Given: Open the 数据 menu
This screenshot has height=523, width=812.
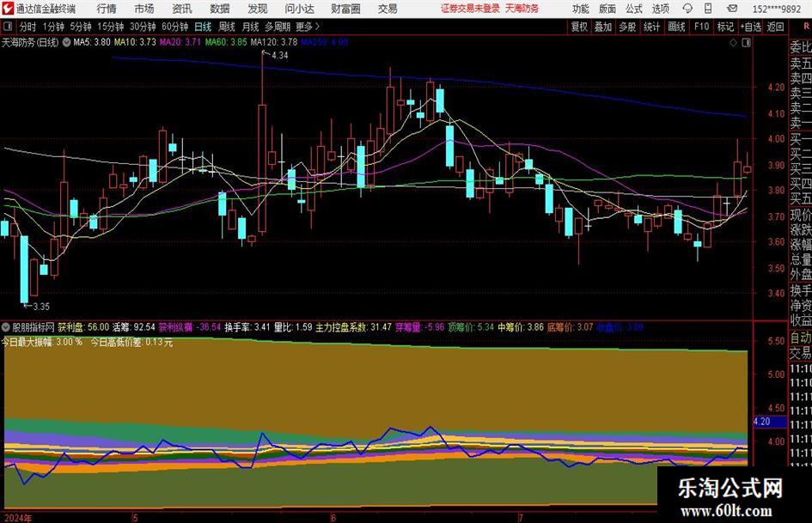Looking at the screenshot, I should click(x=220, y=9).
